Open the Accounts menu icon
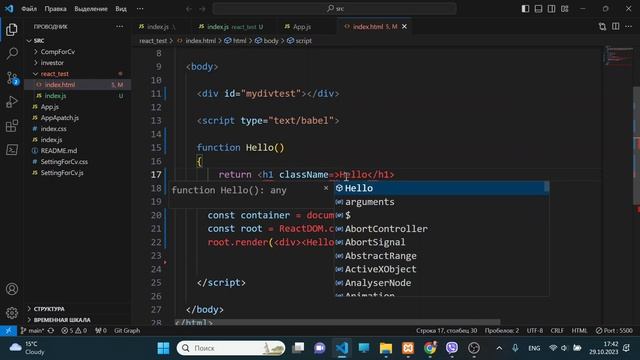This screenshot has height=360, width=640. (x=12, y=289)
